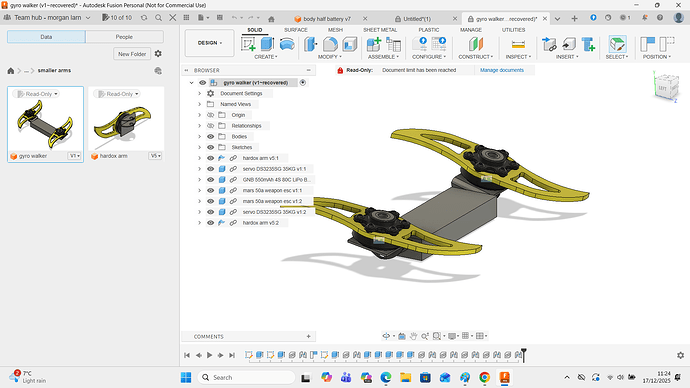Click the Zoom tool in navigation bar
690x388 pixels.
coord(425,336)
